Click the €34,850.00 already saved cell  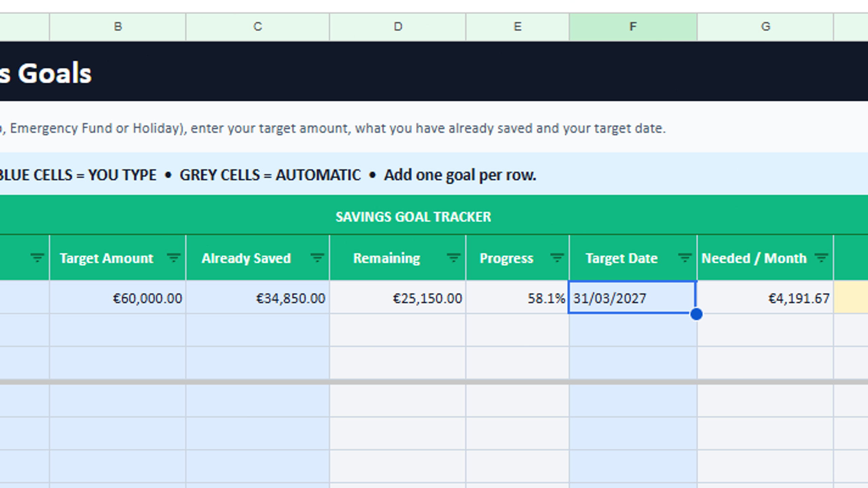pos(258,298)
